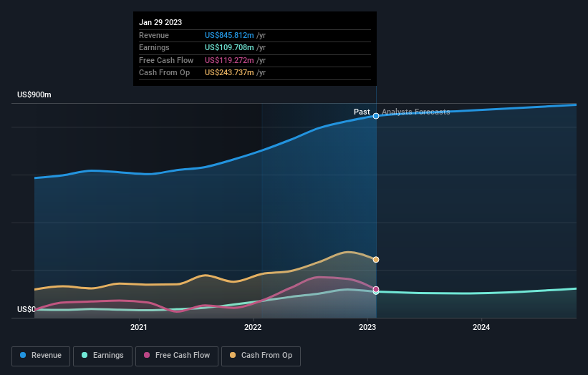Viewport: 588px width, 375px height.
Task: Click the Free Cash Flow label in tooltip
Action: (166, 60)
